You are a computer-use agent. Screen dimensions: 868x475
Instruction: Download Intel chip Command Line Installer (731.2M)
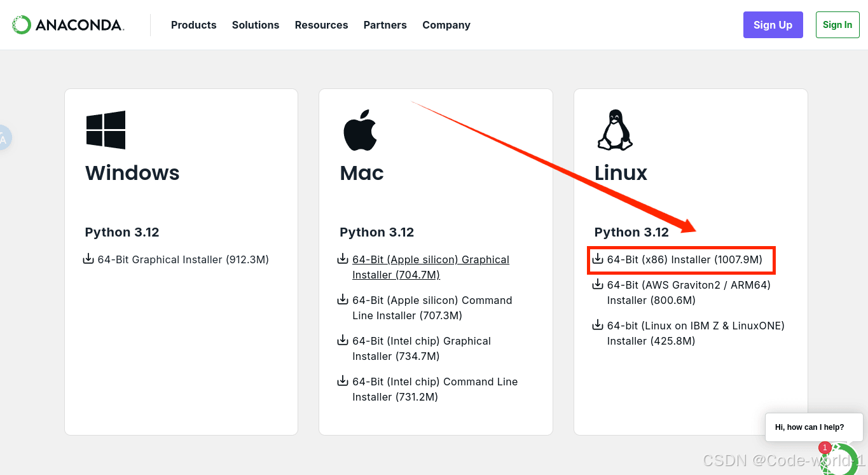point(435,389)
